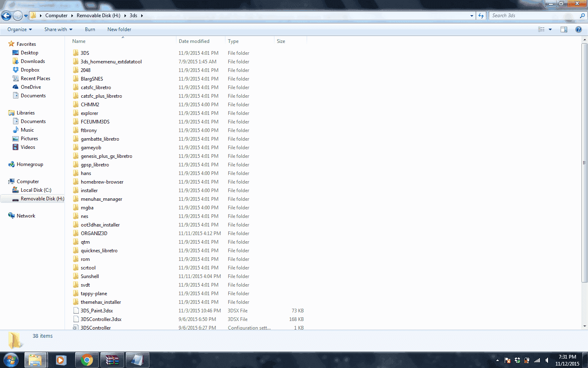Image resolution: width=588 pixels, height=368 pixels.
Task: Select Local Disk (C:)
Action: point(36,190)
